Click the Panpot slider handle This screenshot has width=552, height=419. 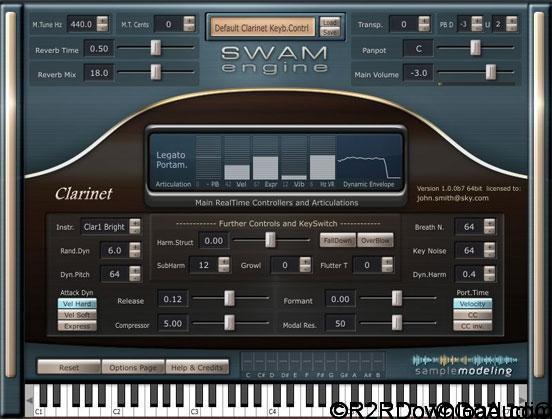tap(475, 47)
